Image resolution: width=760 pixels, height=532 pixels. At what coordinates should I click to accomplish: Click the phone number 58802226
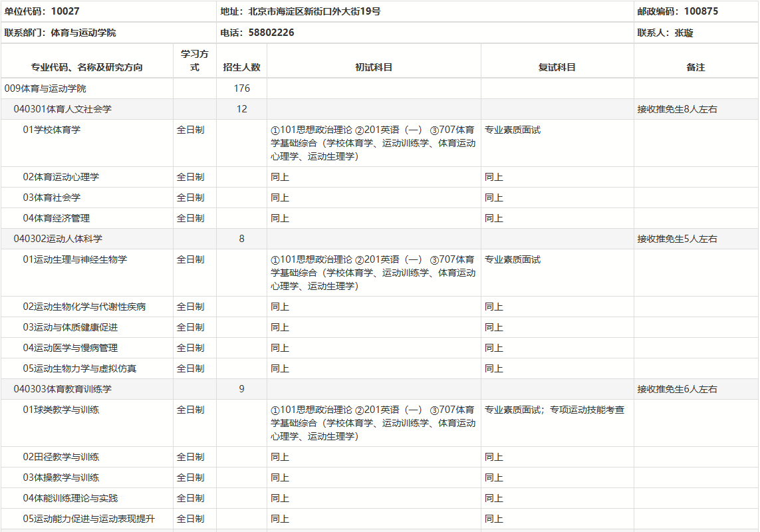(271, 33)
